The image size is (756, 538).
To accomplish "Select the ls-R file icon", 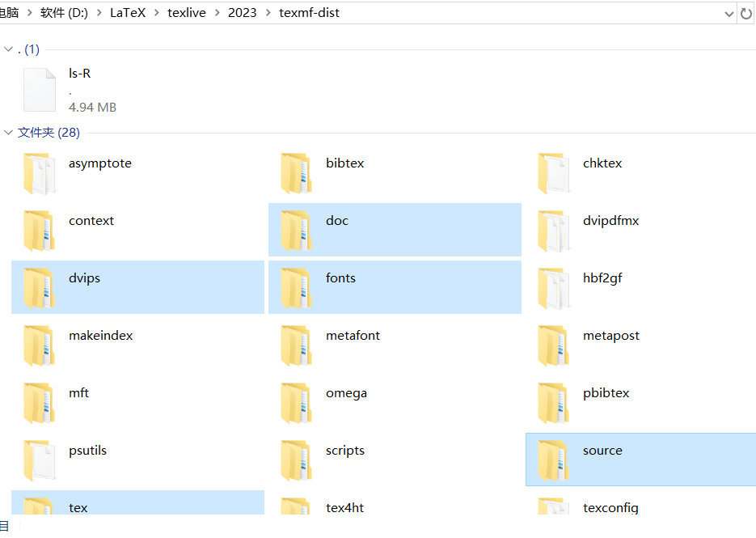I will (40, 90).
